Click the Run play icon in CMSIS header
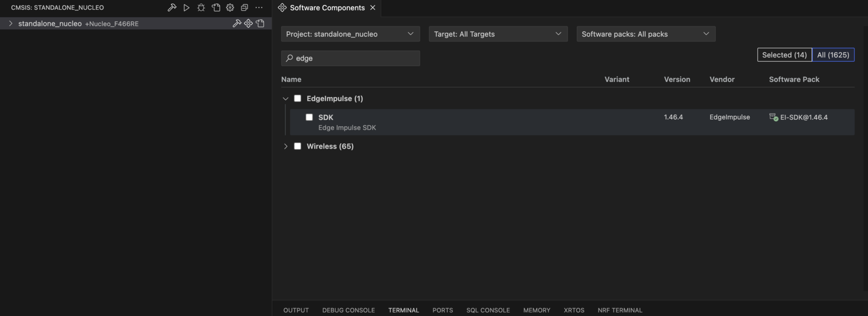The image size is (868, 316). (187, 8)
